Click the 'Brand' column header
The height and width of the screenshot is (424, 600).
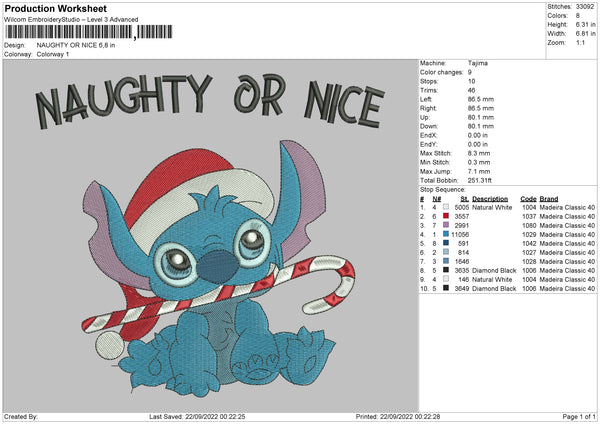pyautogui.click(x=549, y=199)
